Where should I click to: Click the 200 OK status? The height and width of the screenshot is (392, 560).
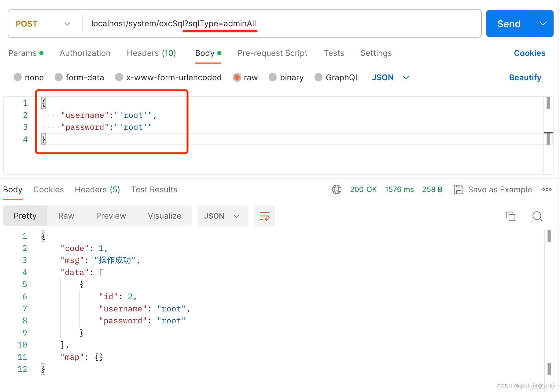click(x=363, y=190)
